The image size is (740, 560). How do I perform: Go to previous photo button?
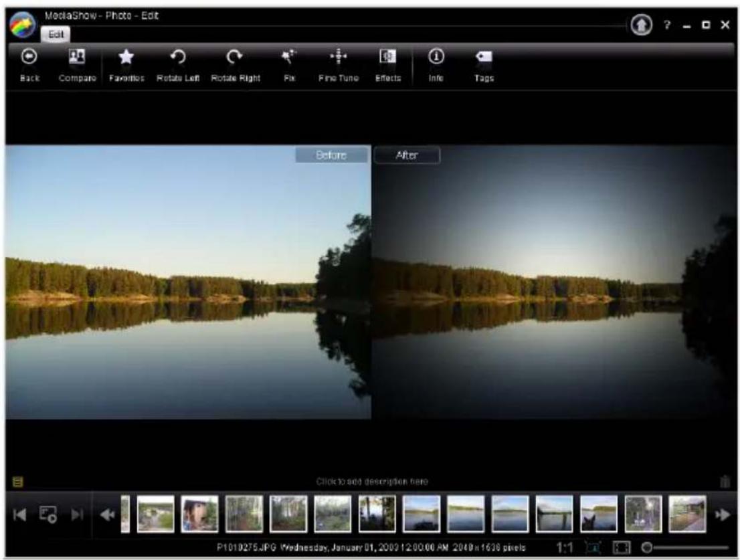[20, 515]
